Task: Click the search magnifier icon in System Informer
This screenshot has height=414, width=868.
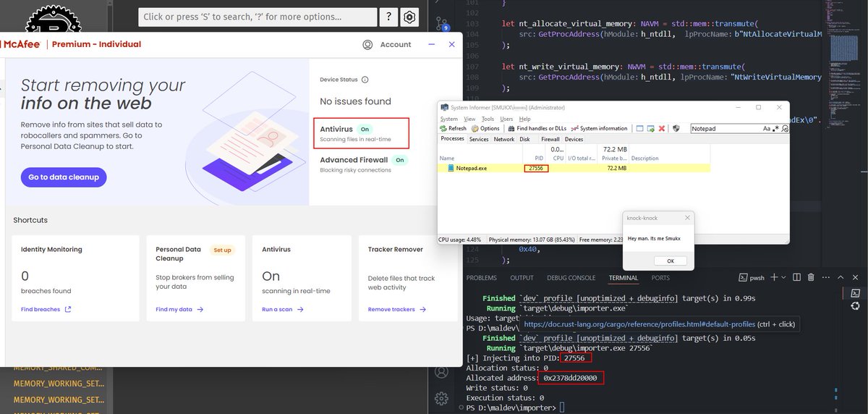Action: click(784, 128)
